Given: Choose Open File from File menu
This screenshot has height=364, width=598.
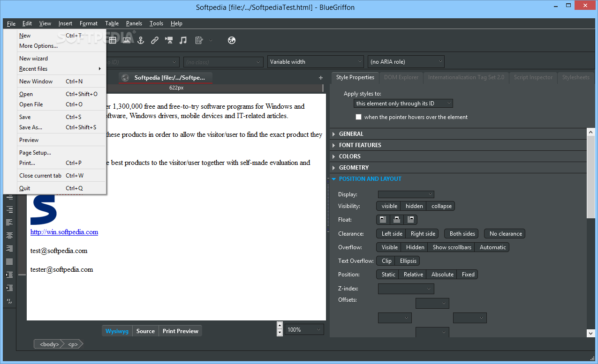Looking at the screenshot, I should [55, 104].
